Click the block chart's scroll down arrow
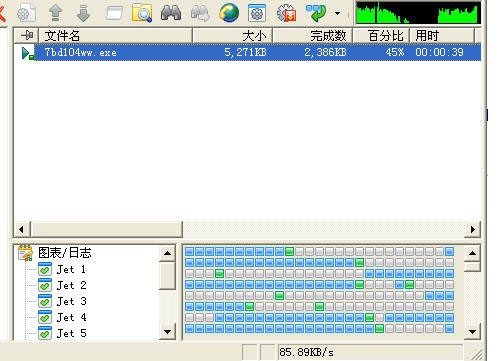The height and width of the screenshot is (361, 500). tap(472, 331)
